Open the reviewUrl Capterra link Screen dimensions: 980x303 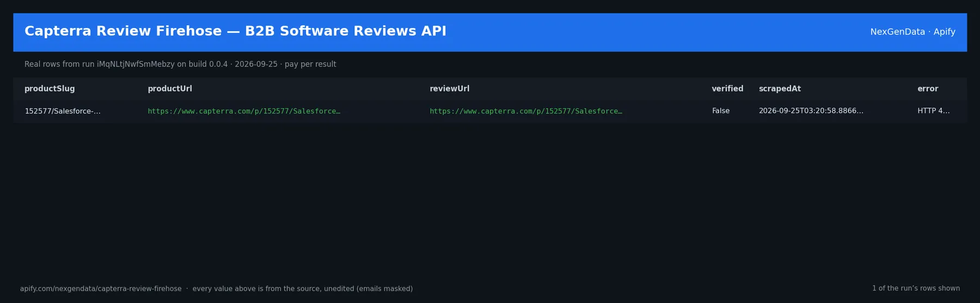[x=526, y=111]
